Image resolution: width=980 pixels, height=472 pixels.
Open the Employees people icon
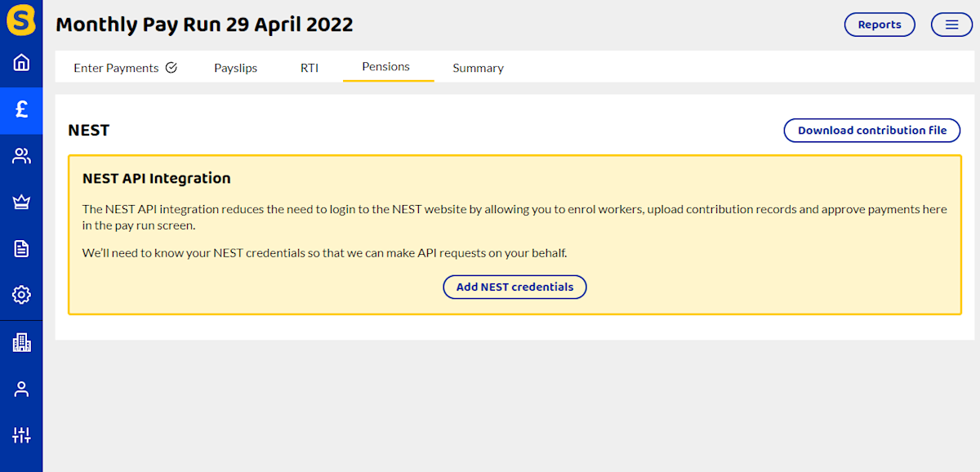pos(21,155)
